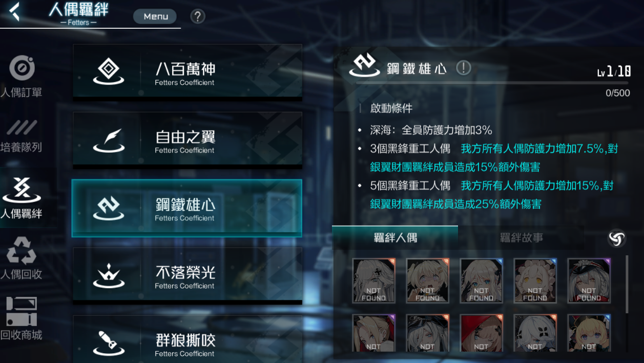Click first NOT FOUND doll portrait
Viewport: 644px width, 363px height.
pyautogui.click(x=373, y=280)
